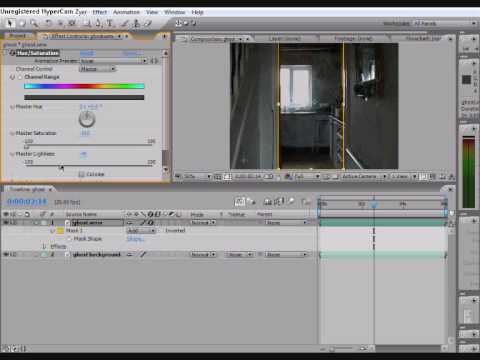This screenshot has height=360, width=480.
Task: Hide the ghost mirror layer
Action: (x=6, y=222)
